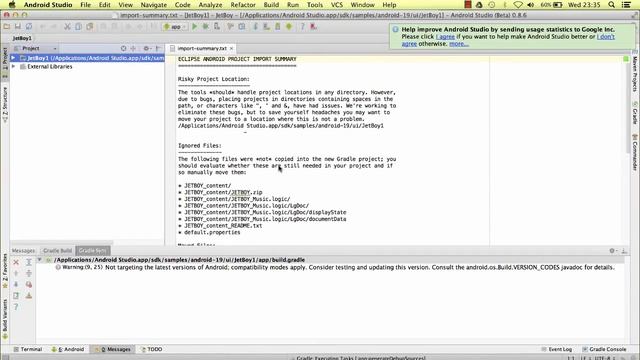The image size is (640, 360).
Task: Click the more... link in notification
Action: (x=459, y=44)
